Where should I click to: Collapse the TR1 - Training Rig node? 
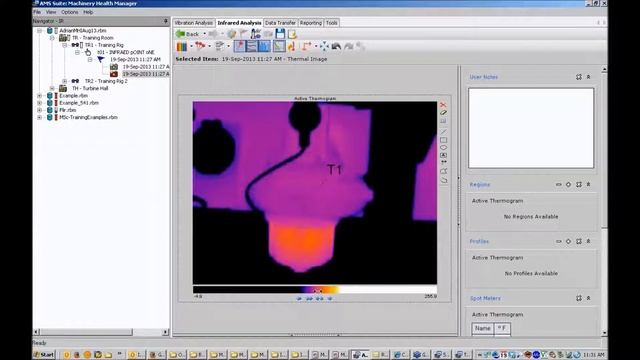(64, 45)
